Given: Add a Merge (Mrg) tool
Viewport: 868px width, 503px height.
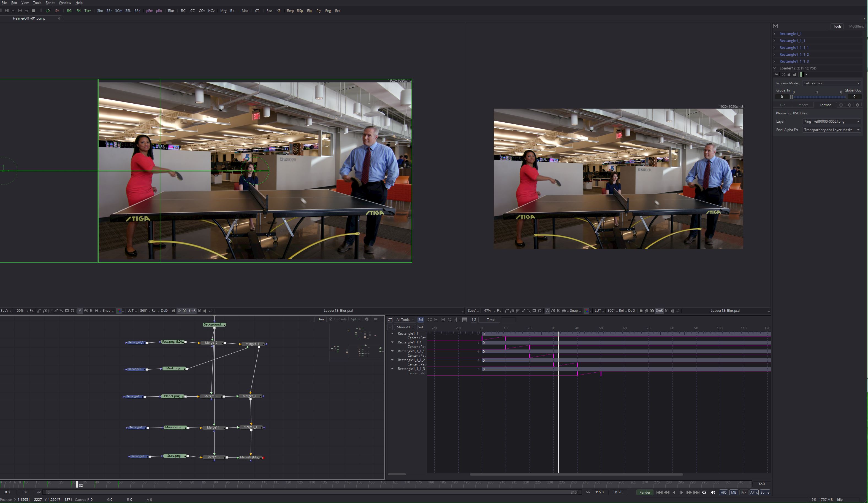Looking at the screenshot, I should 223,11.
